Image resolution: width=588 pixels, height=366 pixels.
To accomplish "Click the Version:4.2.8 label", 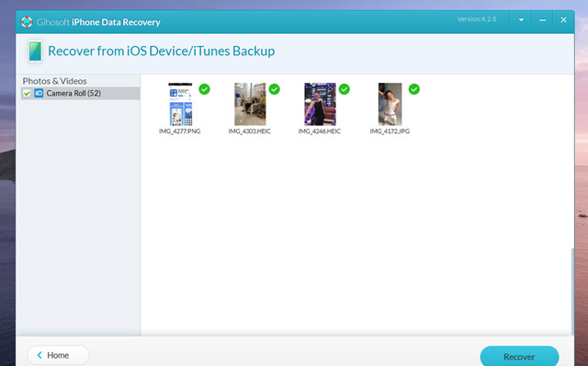I will coord(477,19).
